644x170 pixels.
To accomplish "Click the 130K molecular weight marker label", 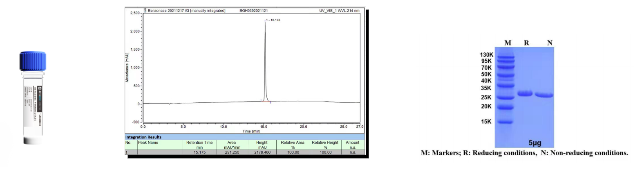I will [486, 55].
